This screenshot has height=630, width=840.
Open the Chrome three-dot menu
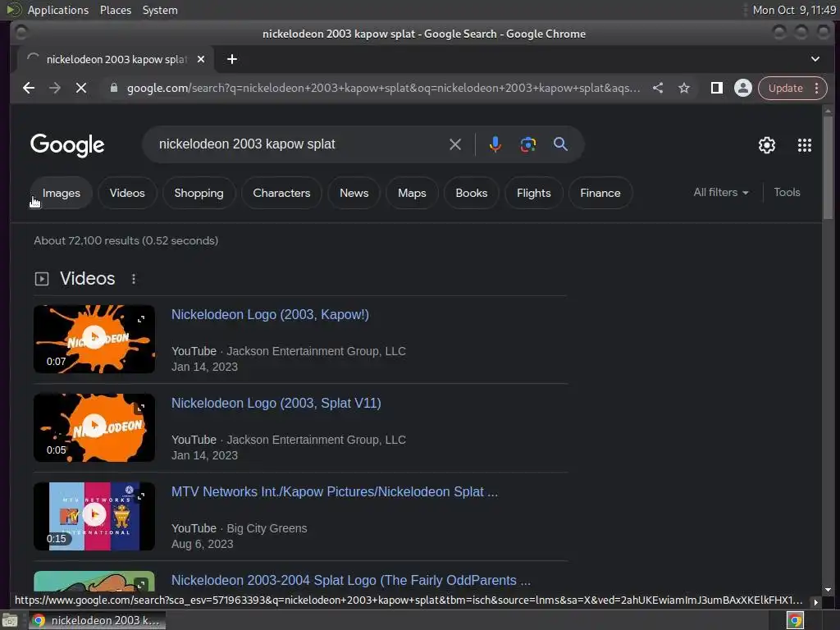816,88
